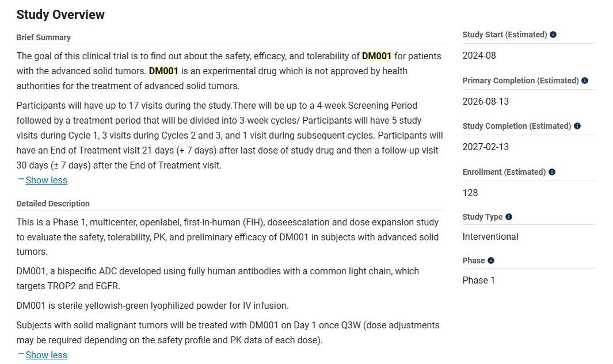Screen dimensions: 613x364
Task: Collapse Brief Summary with Show less
Action: [46, 181]
